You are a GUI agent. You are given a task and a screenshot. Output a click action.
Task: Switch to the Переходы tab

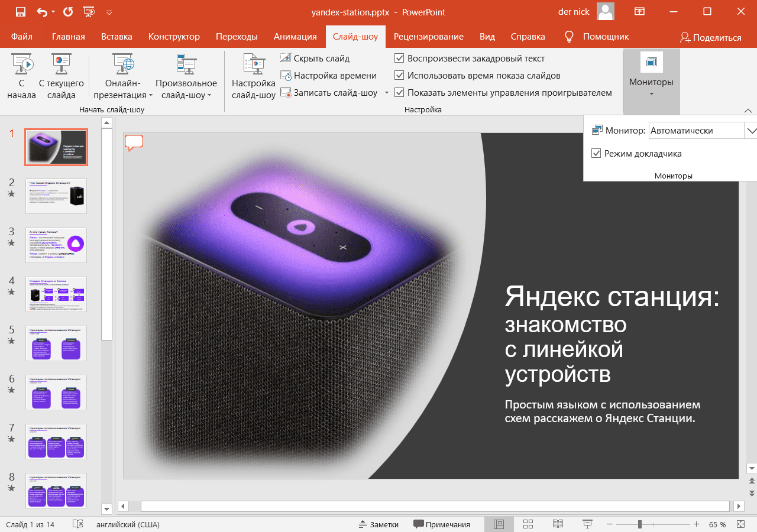pyautogui.click(x=237, y=37)
